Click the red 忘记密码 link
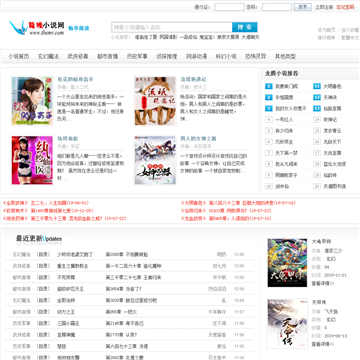Viewport: 360px width, 360px height. click(x=345, y=7)
